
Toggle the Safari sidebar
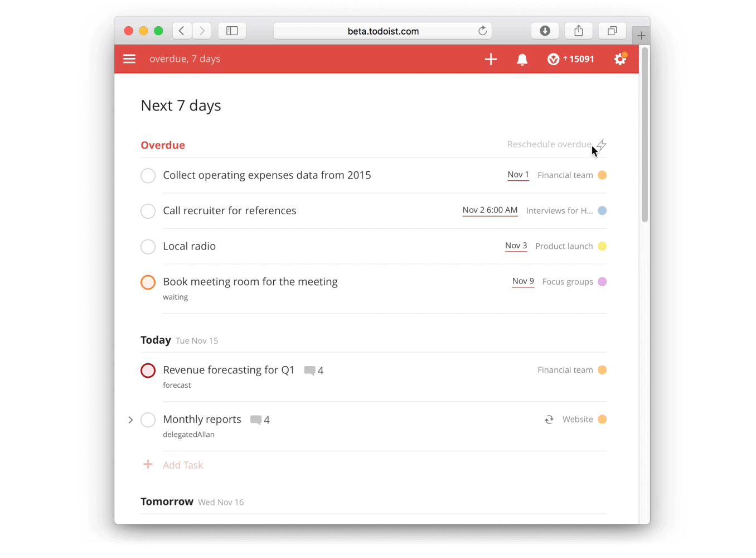[x=232, y=31]
